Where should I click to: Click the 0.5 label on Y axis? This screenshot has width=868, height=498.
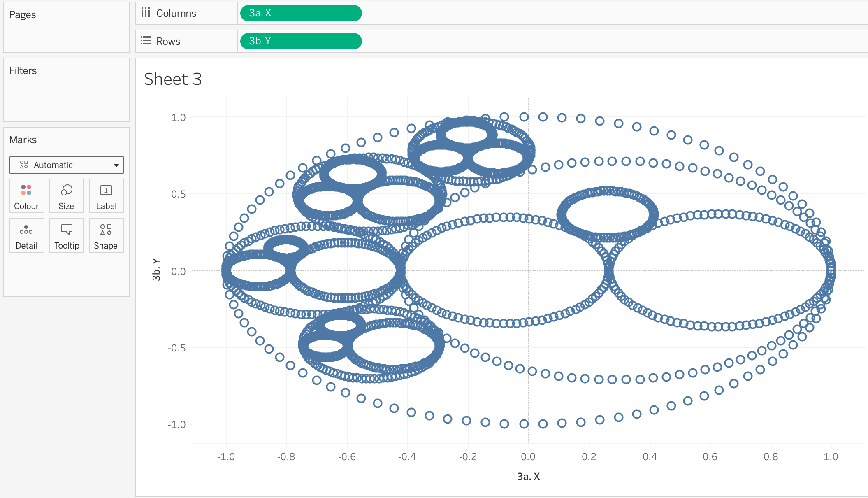coord(178,194)
